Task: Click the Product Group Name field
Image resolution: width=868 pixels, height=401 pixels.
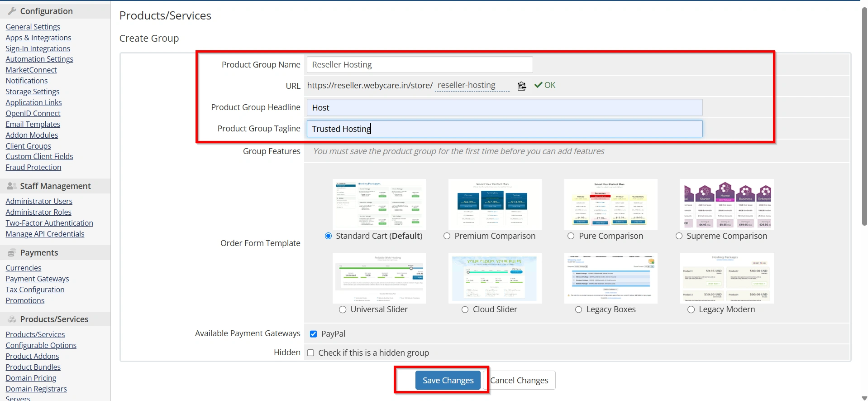Action: click(420, 65)
